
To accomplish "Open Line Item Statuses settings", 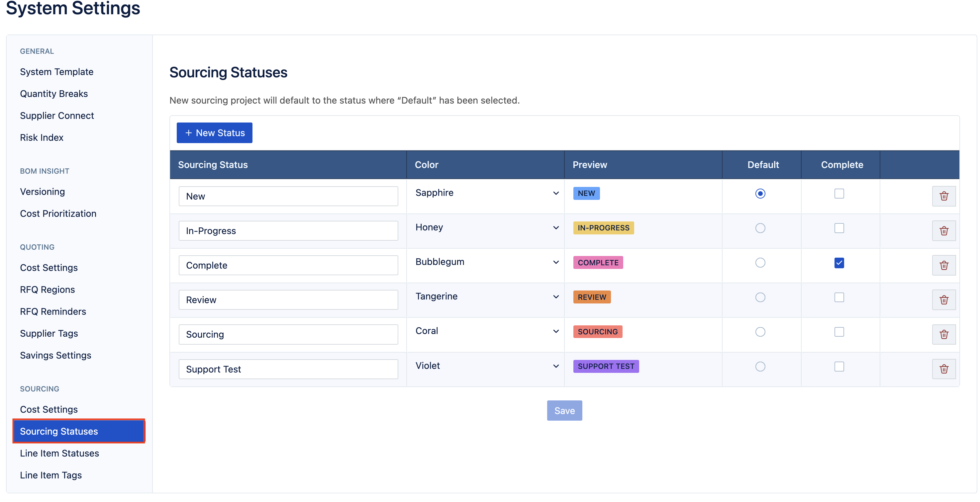I will pos(59,453).
